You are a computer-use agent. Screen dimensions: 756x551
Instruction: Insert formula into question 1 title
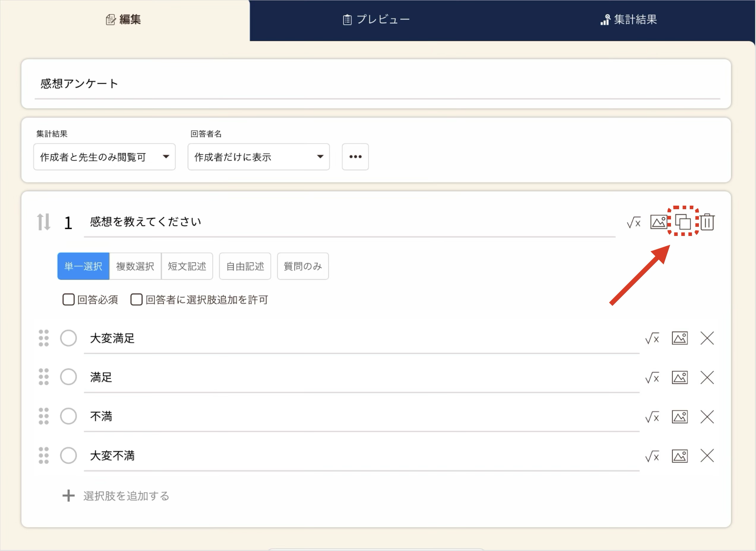click(x=634, y=223)
